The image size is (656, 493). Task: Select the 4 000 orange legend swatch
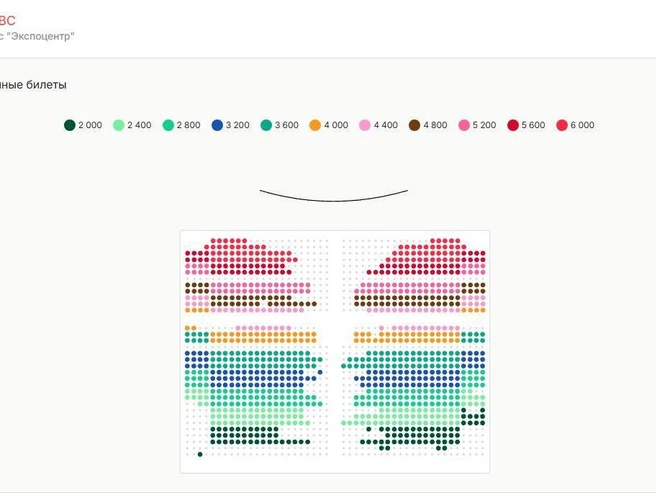(315, 125)
